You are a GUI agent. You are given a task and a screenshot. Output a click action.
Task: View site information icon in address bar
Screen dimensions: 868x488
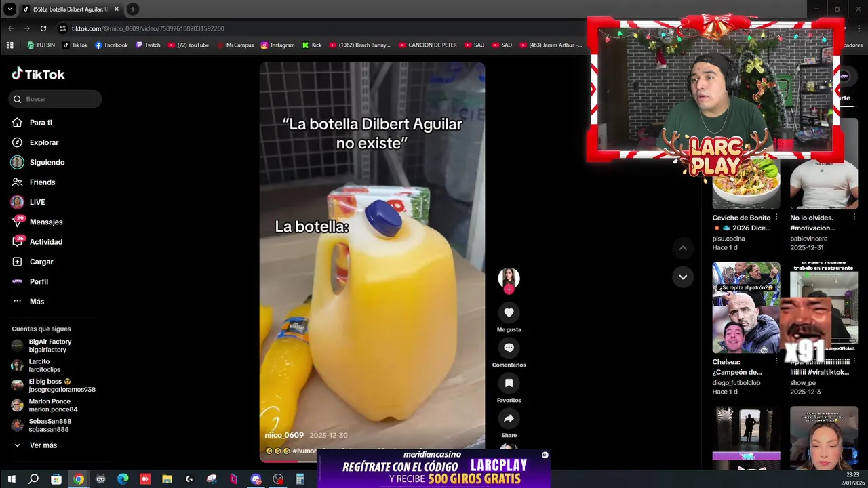(x=62, y=28)
